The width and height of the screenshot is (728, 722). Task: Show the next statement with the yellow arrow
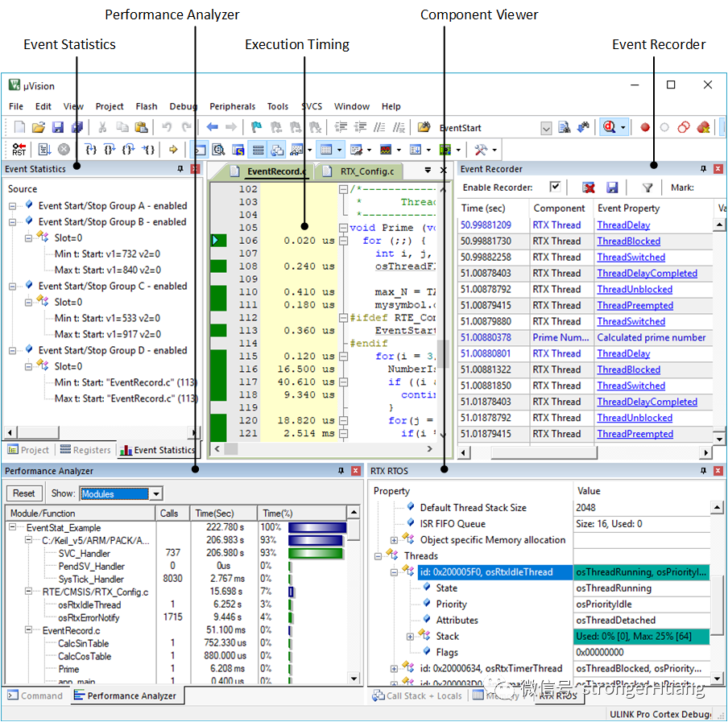pyautogui.click(x=173, y=150)
